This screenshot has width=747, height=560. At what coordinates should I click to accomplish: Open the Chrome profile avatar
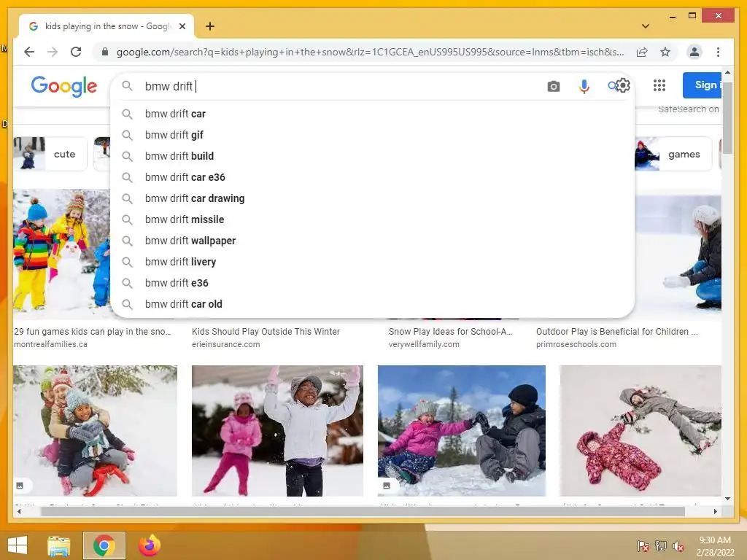click(694, 52)
